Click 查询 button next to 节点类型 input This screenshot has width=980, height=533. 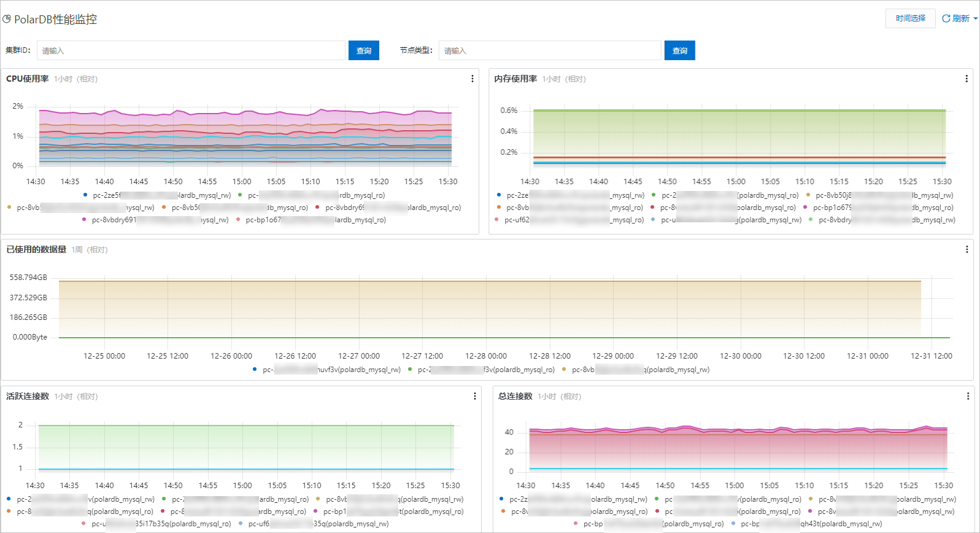680,50
